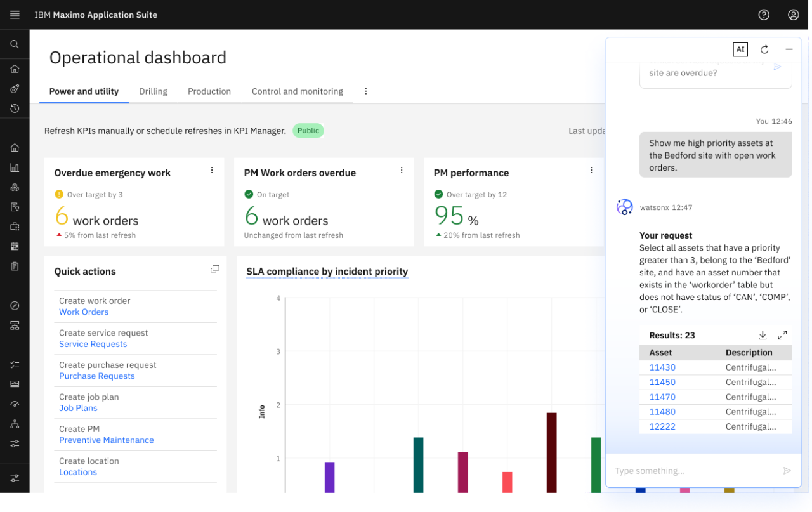Switch to the Production tab
Screen dimensions: 812x512
pos(209,91)
